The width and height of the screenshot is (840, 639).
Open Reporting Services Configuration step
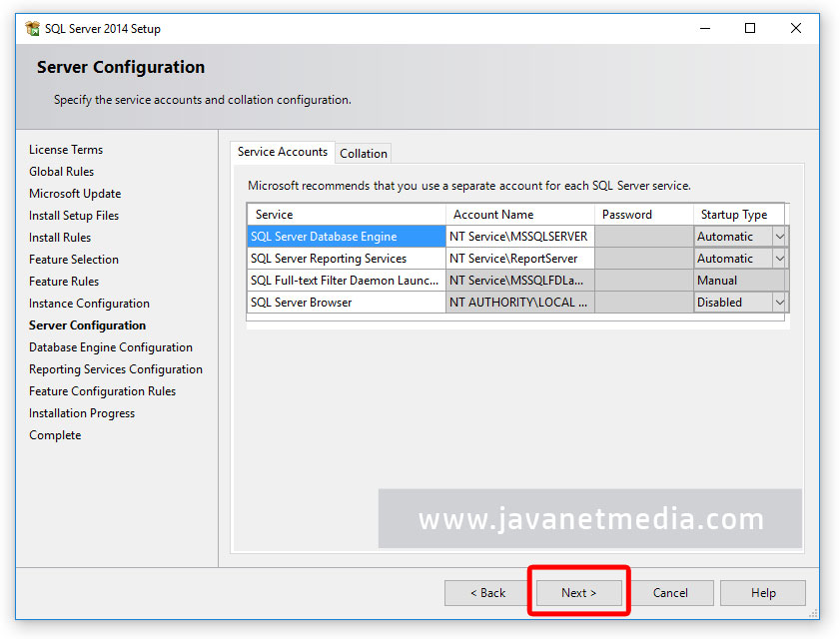pyautogui.click(x=116, y=368)
